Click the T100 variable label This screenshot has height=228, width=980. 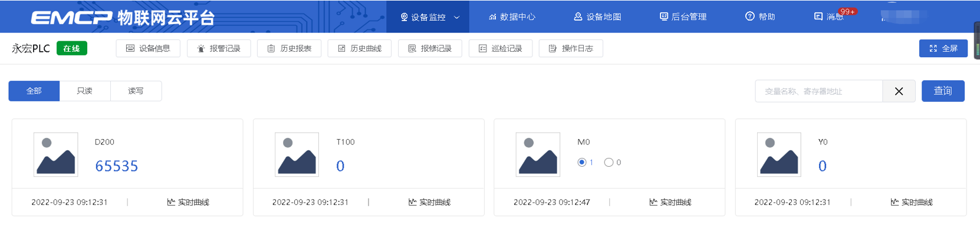[x=346, y=142]
